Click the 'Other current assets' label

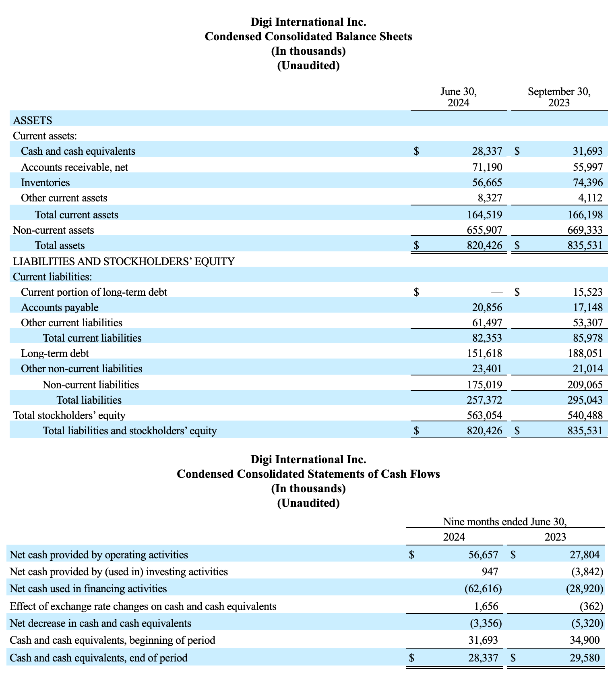point(64,198)
